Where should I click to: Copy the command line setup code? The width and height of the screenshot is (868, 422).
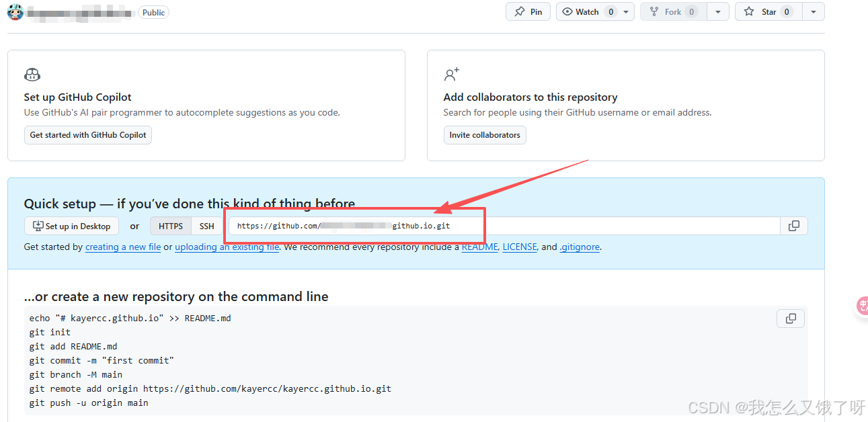pos(791,319)
